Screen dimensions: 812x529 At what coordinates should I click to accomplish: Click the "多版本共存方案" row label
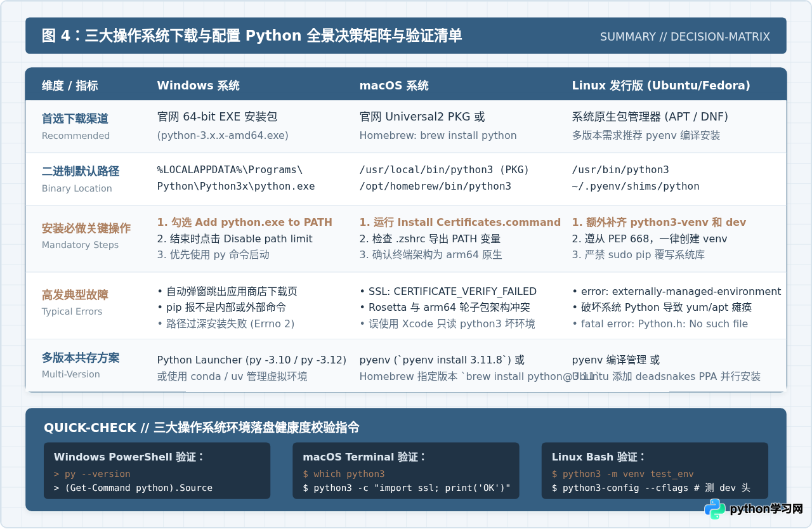tap(81, 358)
